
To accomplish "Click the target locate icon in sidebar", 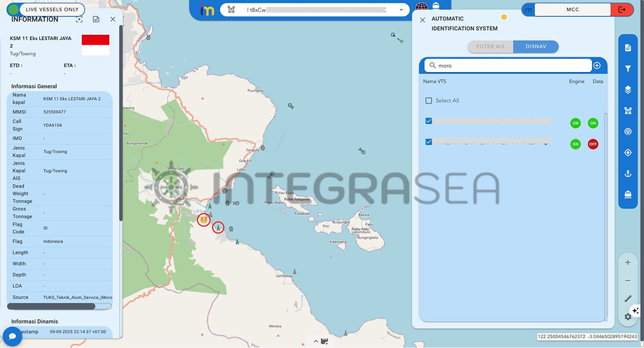I will [628, 153].
